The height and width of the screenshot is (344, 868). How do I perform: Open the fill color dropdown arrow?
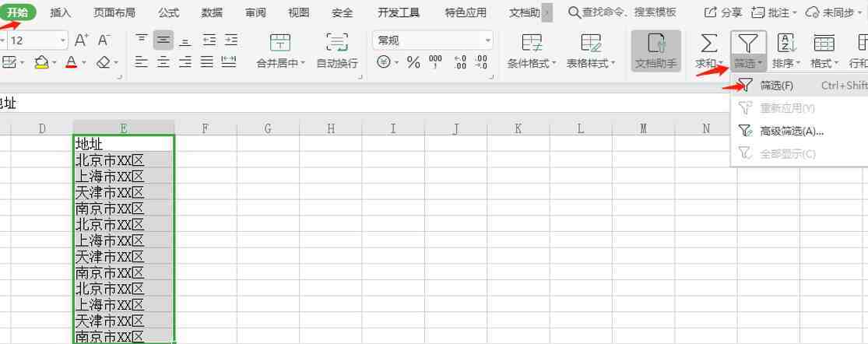[x=54, y=62]
